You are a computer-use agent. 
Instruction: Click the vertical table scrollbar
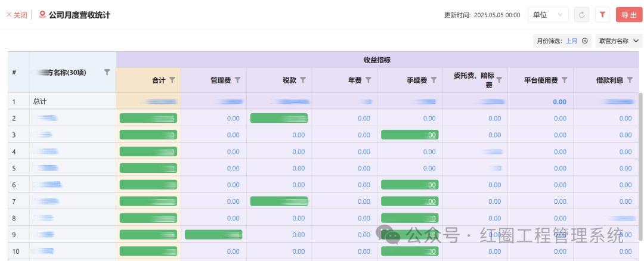pos(641,166)
